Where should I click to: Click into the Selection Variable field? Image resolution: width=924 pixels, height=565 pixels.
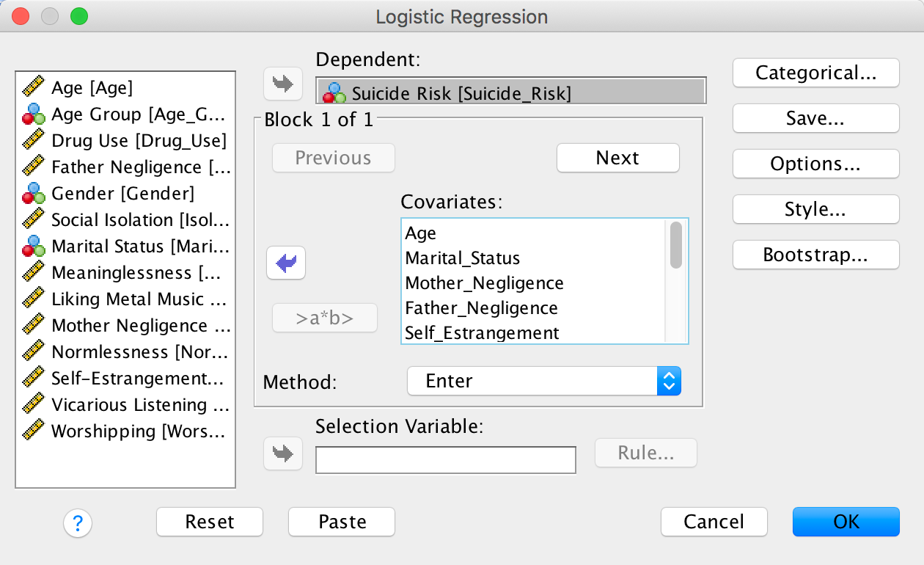click(x=445, y=460)
